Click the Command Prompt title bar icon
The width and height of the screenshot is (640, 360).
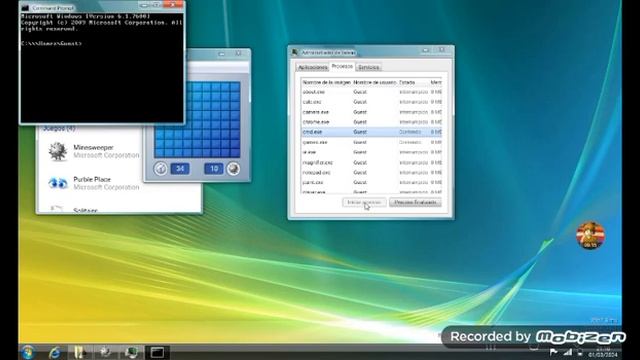[26, 7]
